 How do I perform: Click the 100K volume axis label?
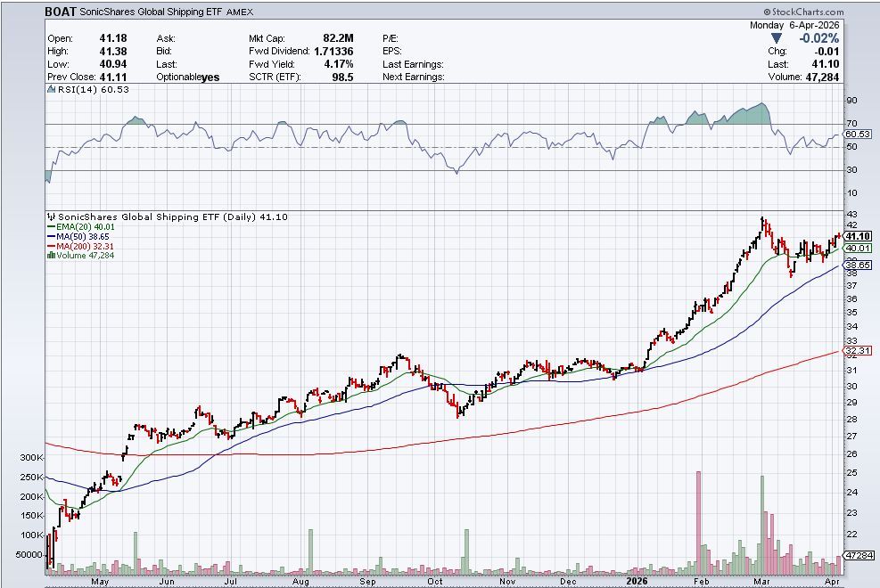(x=31, y=535)
